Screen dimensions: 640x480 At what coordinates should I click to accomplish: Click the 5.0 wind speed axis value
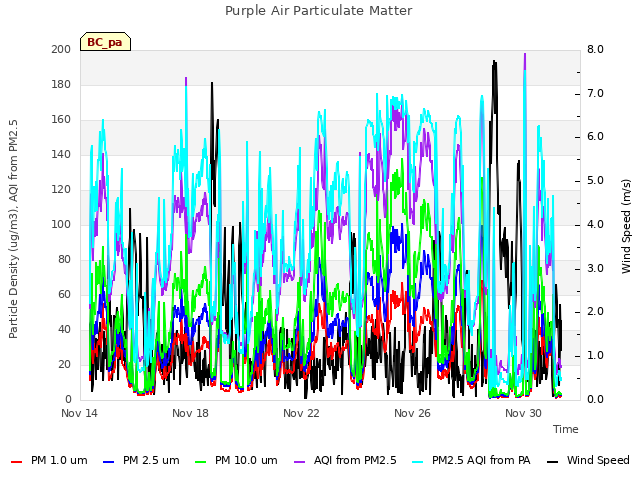[596, 181]
